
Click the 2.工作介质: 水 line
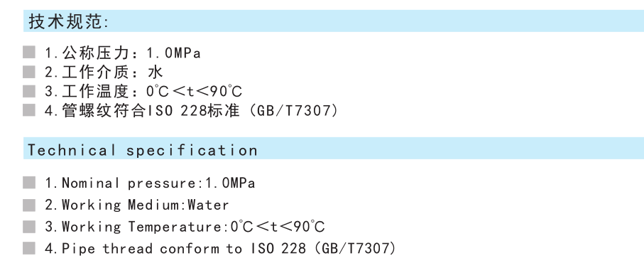pos(104,73)
